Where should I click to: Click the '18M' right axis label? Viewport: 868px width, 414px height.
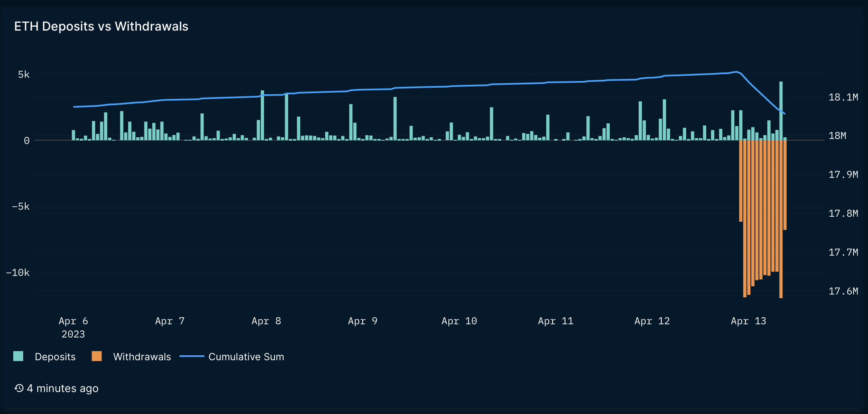point(837,136)
